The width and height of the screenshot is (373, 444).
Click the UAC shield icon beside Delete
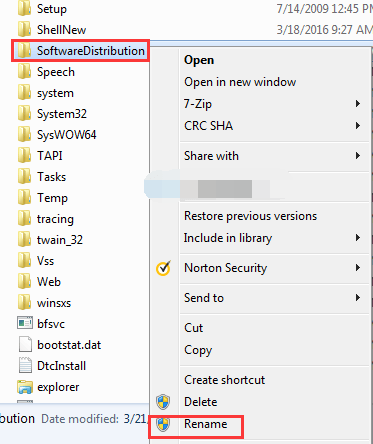pyautogui.click(x=163, y=402)
